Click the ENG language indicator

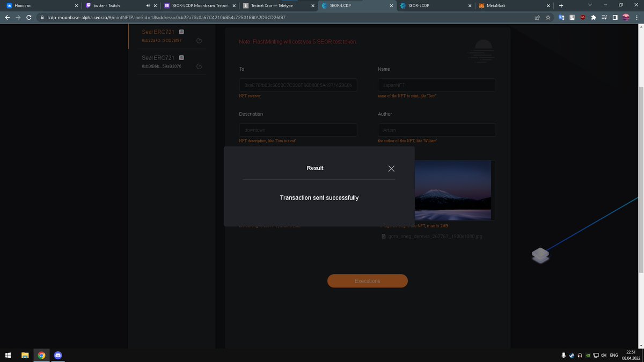614,356
